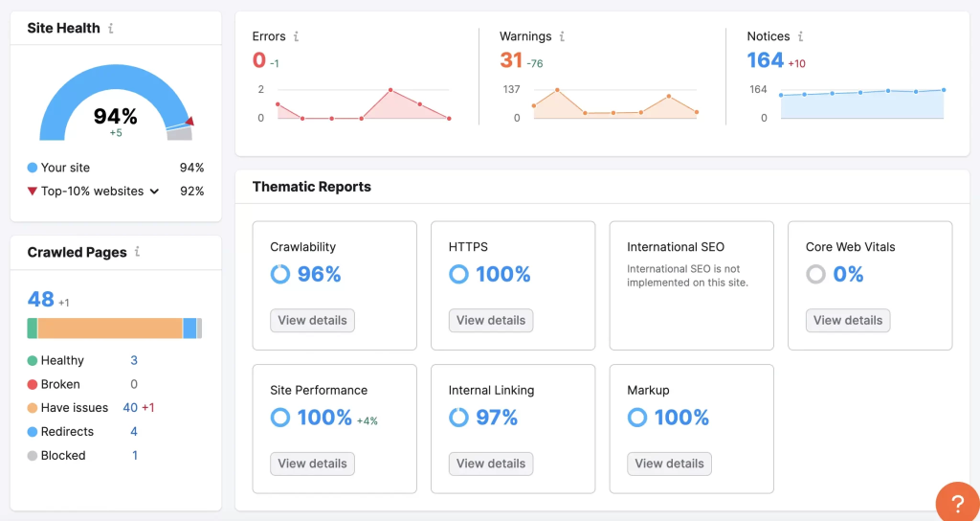
Task: Click the 40 pages Have issues count
Action: [x=130, y=408]
